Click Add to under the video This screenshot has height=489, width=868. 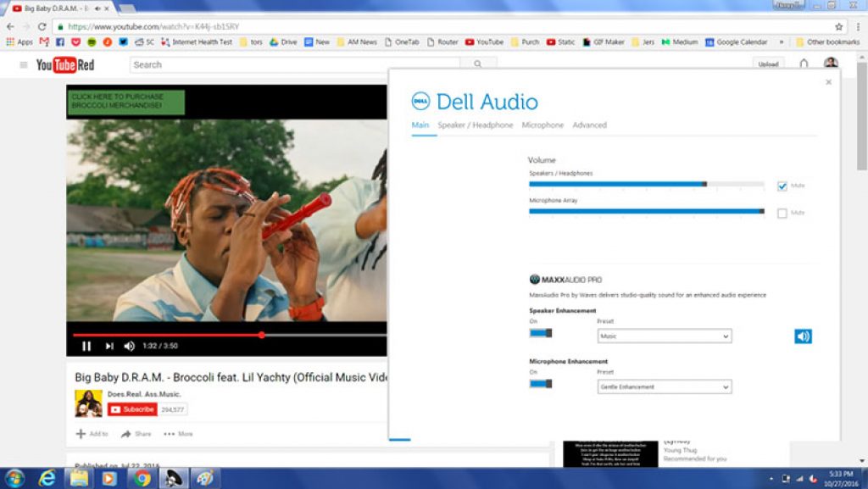[92, 434]
